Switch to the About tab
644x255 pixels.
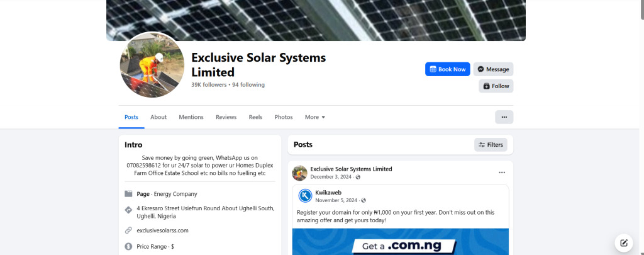point(158,117)
